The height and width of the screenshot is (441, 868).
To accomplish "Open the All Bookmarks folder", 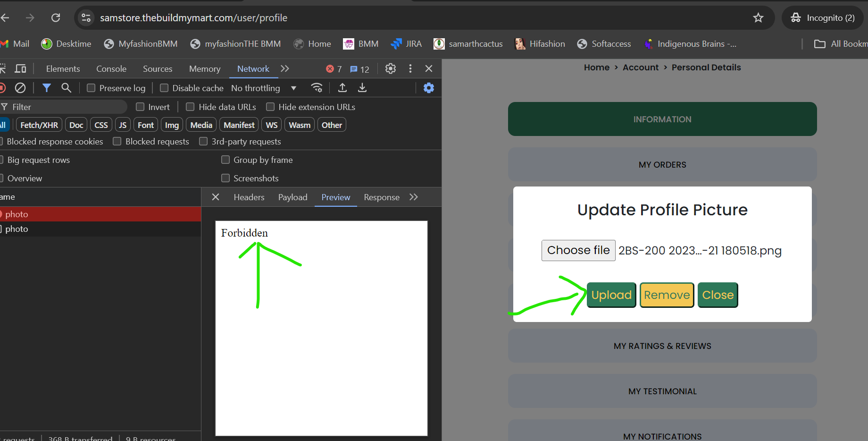I will tap(841, 44).
